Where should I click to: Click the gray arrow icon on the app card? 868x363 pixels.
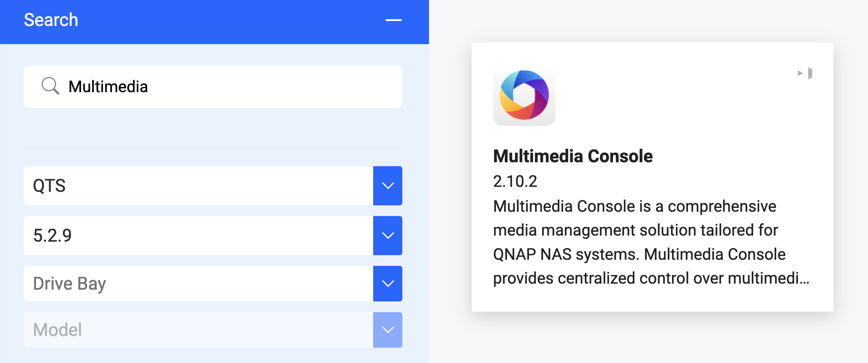[x=805, y=73]
